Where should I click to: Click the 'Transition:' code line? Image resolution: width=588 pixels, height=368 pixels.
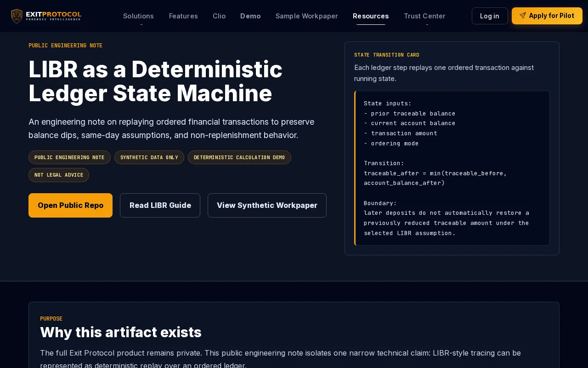[x=384, y=163]
